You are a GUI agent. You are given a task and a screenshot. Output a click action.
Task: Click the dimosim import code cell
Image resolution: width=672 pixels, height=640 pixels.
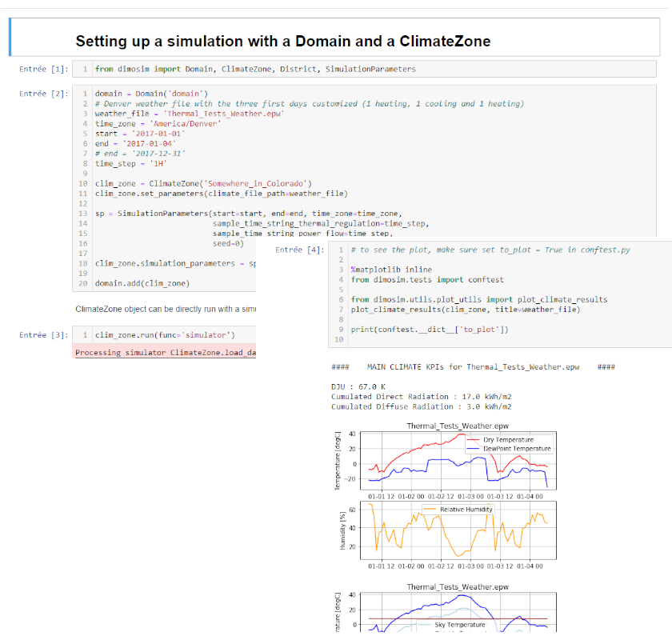pyautogui.click(x=254, y=70)
